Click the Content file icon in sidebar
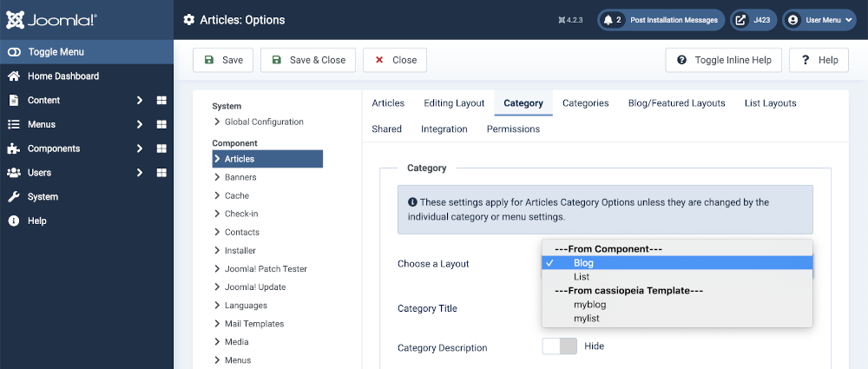Image resolution: width=868 pixels, height=369 pixels. tap(14, 101)
